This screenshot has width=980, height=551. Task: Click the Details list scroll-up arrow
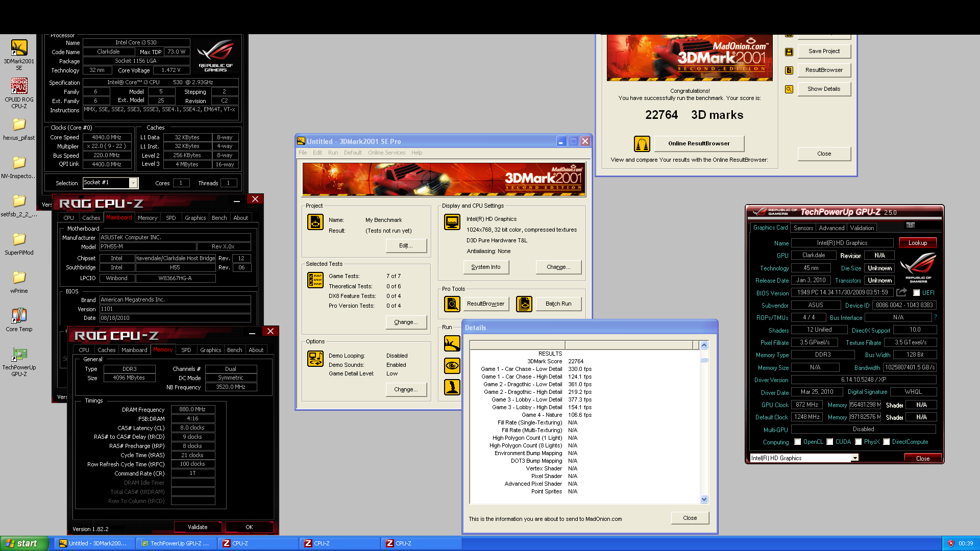pyautogui.click(x=704, y=345)
